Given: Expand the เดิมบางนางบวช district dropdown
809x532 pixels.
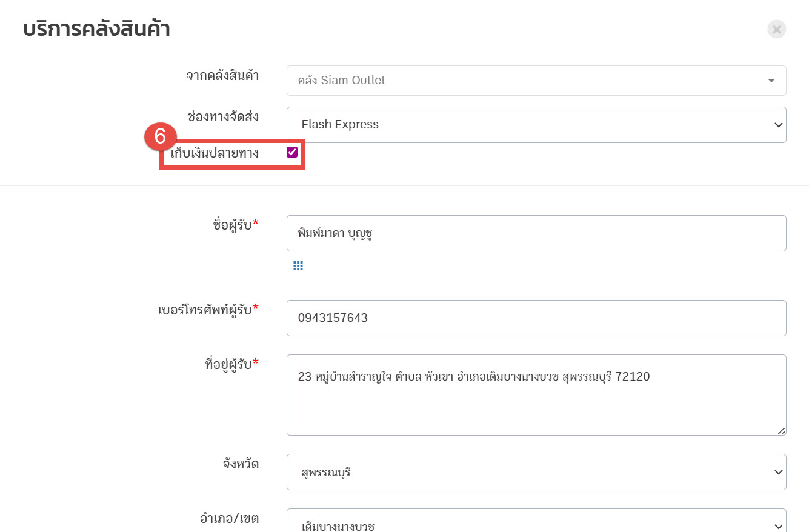Looking at the screenshot, I should (x=536, y=524).
